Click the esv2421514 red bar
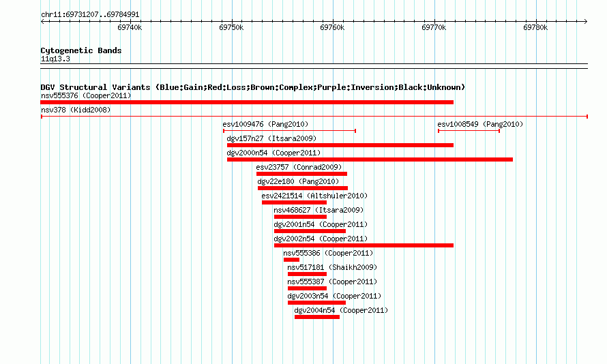Viewport: 607px width, 364px height. pos(294,202)
